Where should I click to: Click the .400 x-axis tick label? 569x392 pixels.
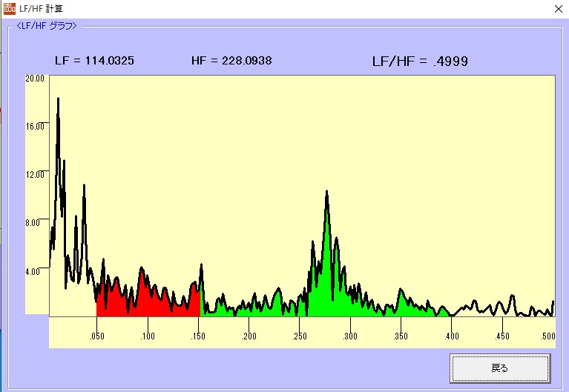click(451, 336)
